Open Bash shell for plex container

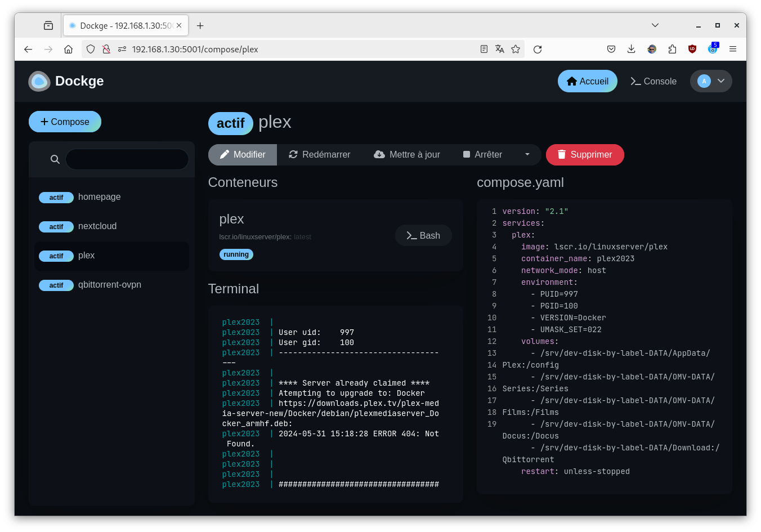[423, 235]
